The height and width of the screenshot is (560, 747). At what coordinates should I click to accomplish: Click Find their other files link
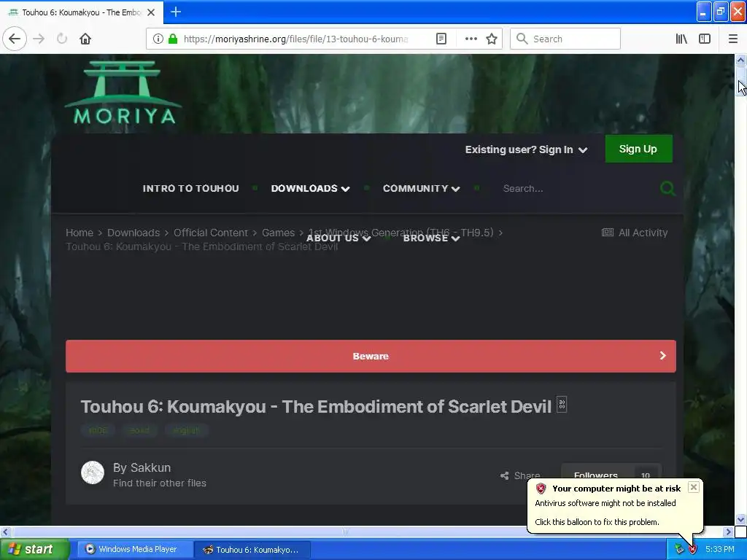[x=160, y=483]
